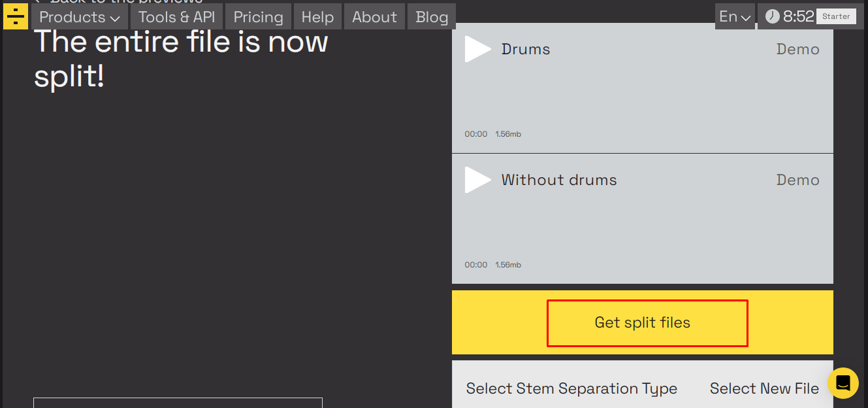Visit the Help page
The width and height of the screenshot is (868, 408).
tap(317, 16)
